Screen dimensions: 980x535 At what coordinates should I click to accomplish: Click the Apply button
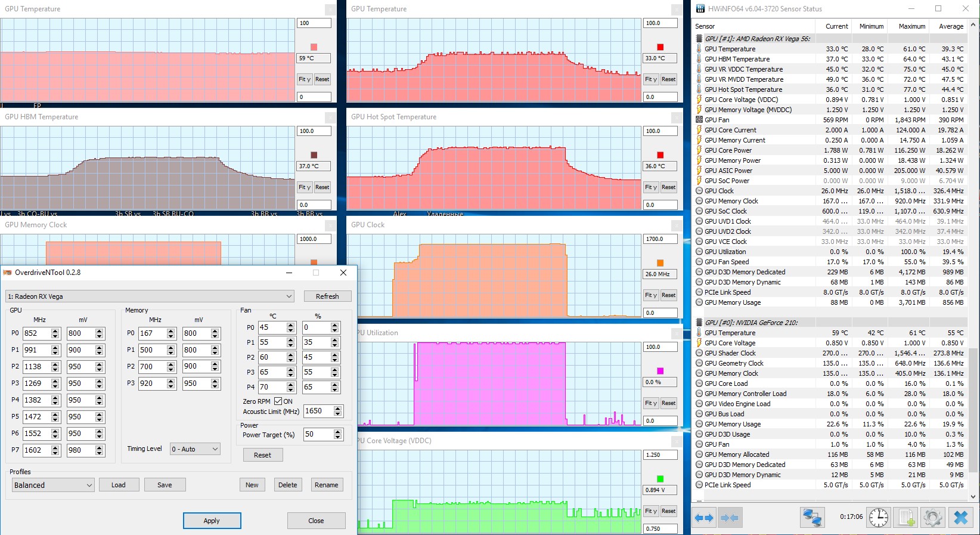click(x=212, y=521)
